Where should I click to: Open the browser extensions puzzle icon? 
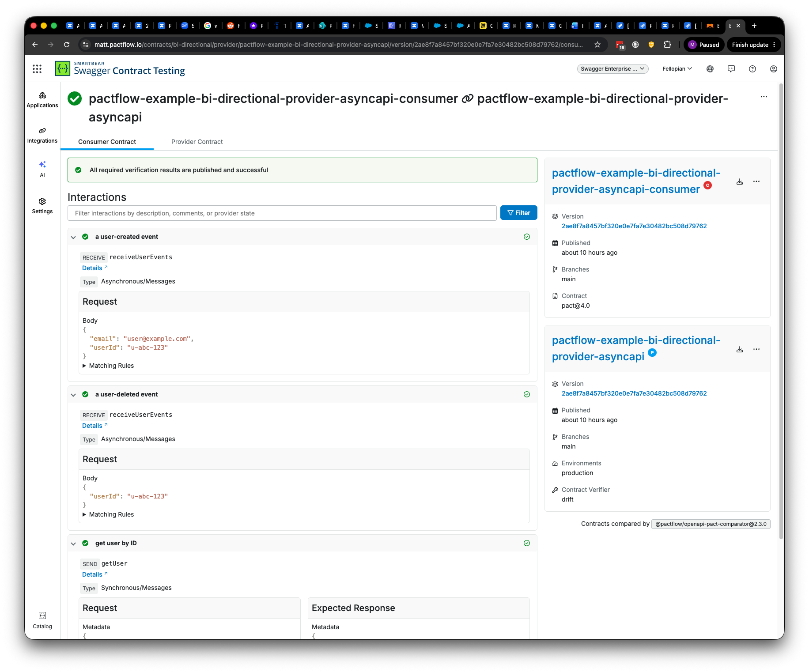pos(668,45)
